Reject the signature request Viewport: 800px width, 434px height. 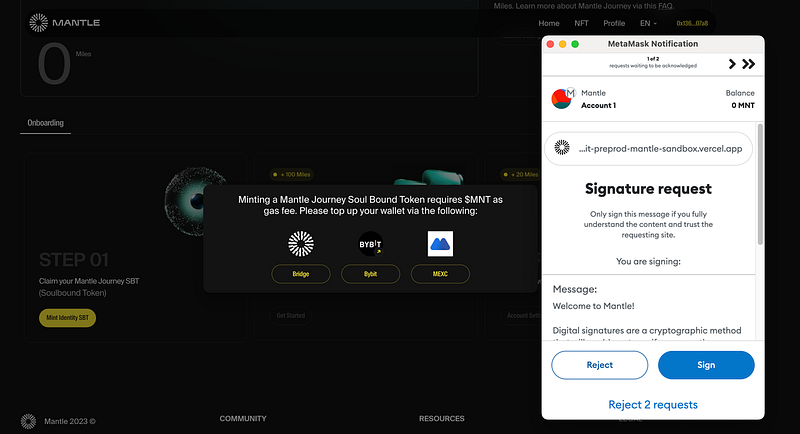[599, 365]
